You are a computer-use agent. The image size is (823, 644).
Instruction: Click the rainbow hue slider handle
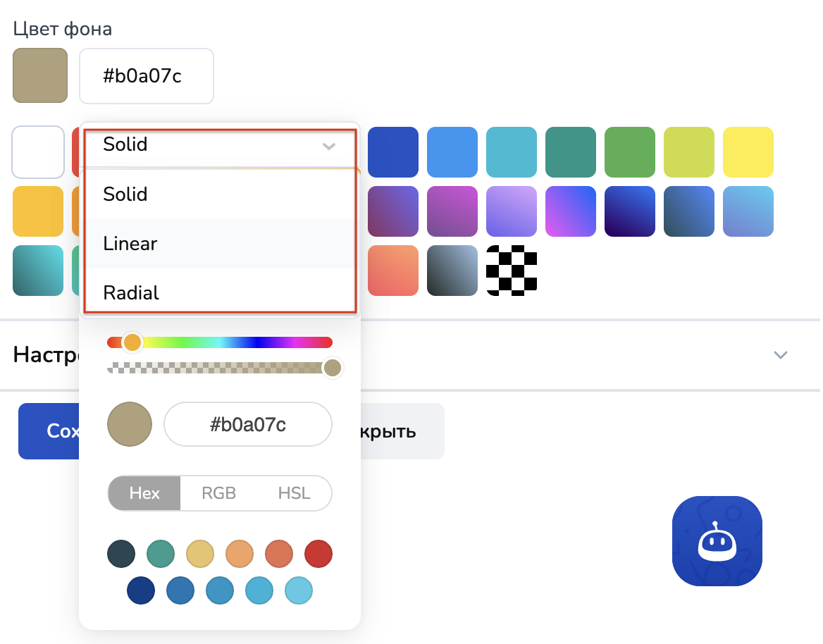pos(132,342)
